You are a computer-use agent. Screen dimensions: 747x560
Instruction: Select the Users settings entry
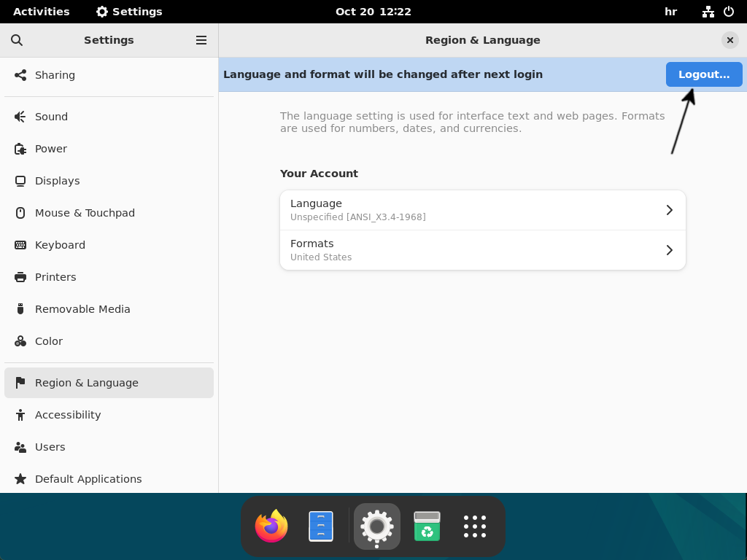(x=21, y=446)
